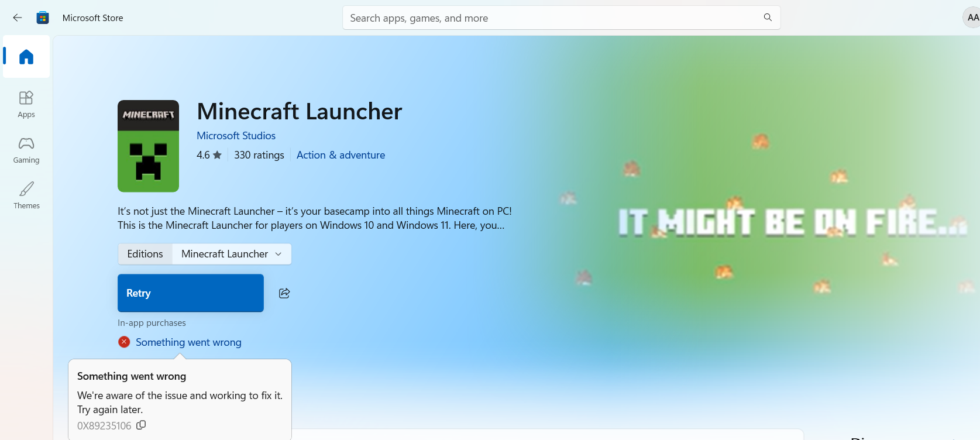Open the Microsoft Studios publisher link
980x440 pixels.
[236, 136]
